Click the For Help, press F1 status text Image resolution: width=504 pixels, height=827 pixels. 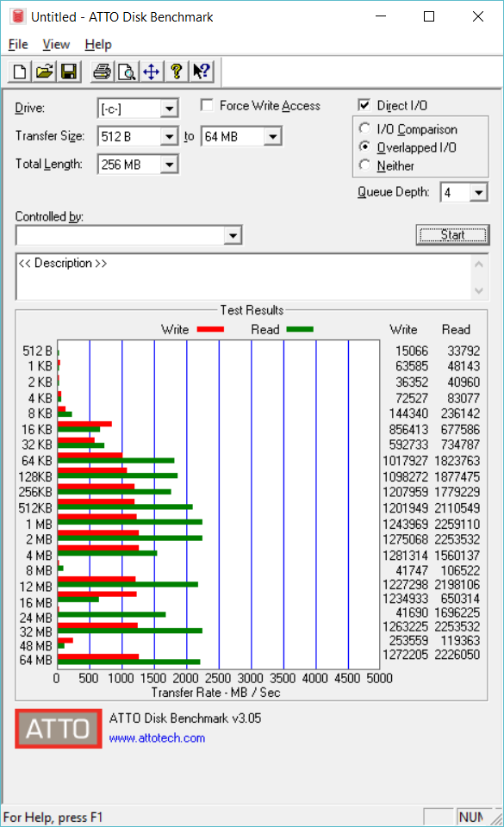[53, 817]
